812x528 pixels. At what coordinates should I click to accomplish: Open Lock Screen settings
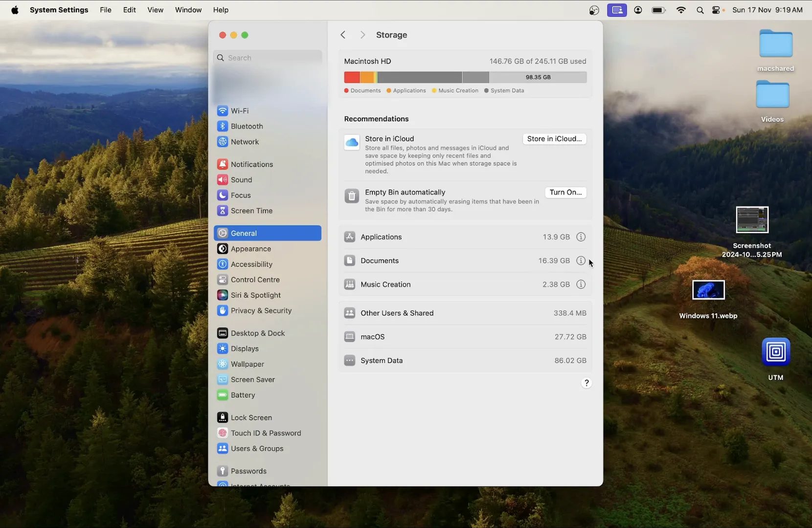coord(267,418)
